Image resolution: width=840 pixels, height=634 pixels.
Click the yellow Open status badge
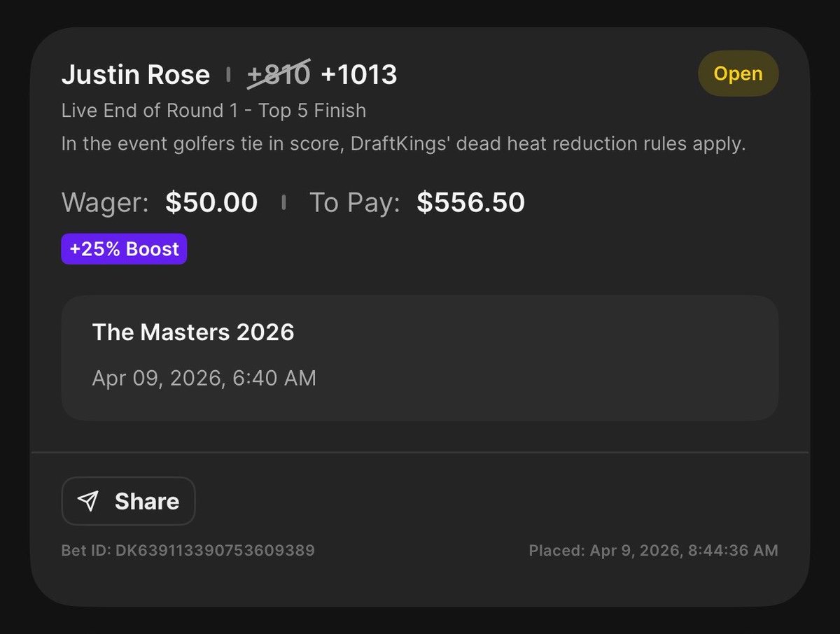pos(738,73)
